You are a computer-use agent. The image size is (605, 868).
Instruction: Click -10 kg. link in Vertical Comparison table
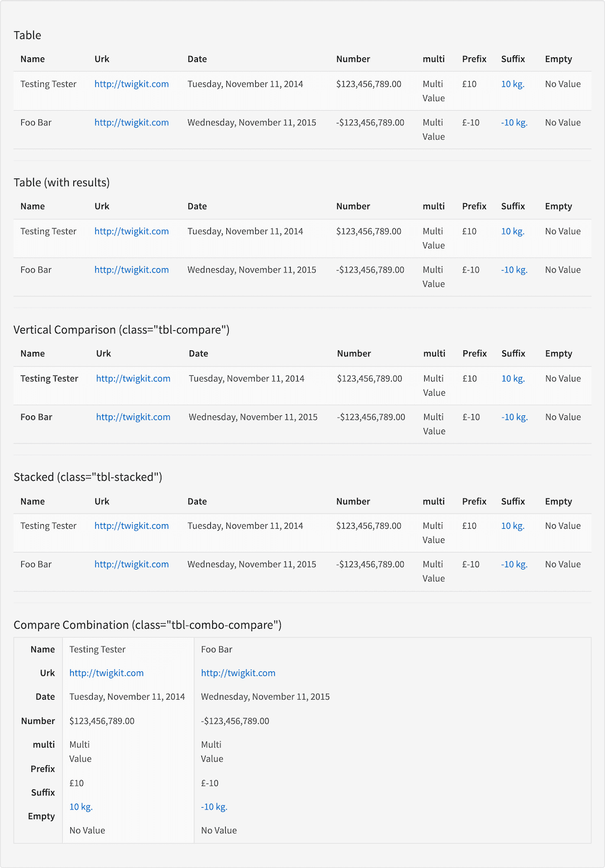(515, 417)
